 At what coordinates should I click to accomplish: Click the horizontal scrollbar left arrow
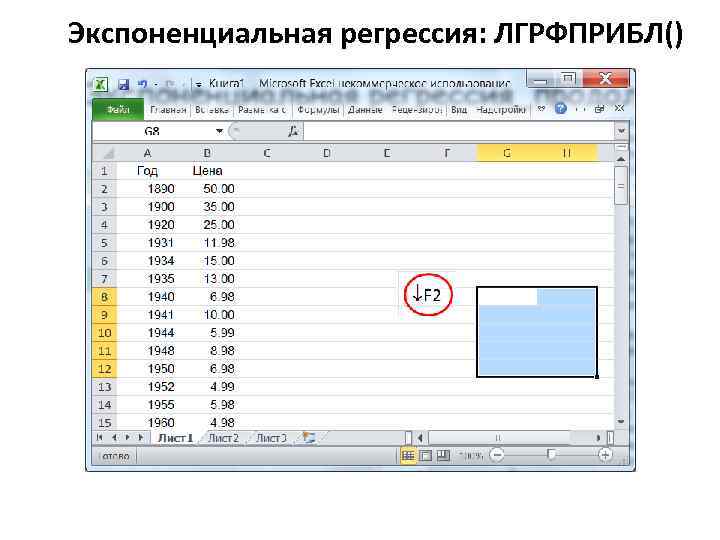click(x=420, y=438)
